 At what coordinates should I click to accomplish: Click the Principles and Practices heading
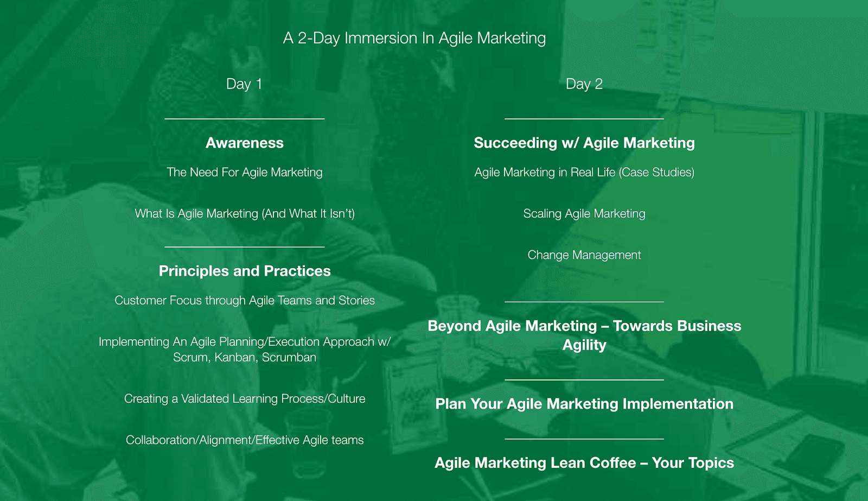click(x=244, y=271)
